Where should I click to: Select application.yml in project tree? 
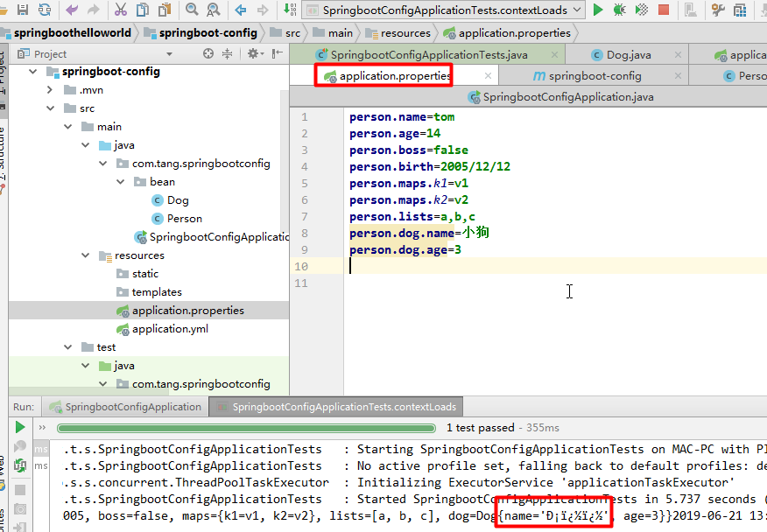pyautogui.click(x=162, y=329)
